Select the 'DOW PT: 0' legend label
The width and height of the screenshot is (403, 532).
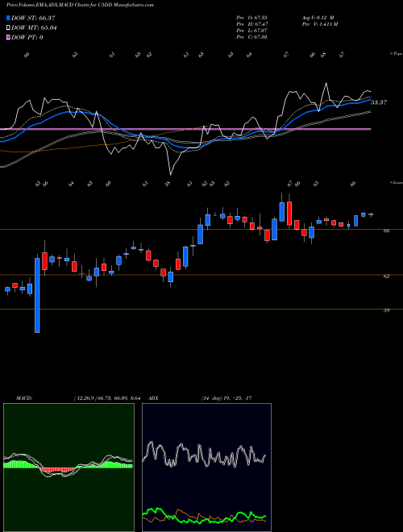point(27,37)
